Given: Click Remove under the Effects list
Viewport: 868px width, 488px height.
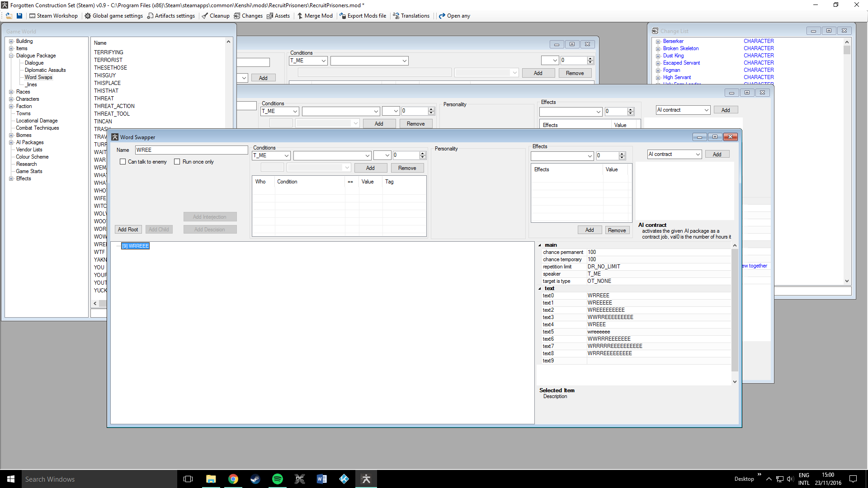Looking at the screenshot, I should 617,230.
